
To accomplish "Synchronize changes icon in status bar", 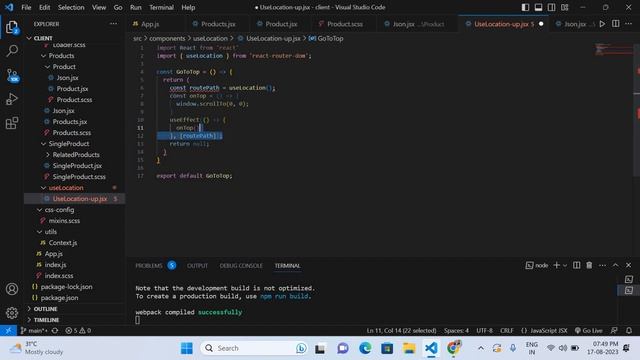I will click(55, 330).
